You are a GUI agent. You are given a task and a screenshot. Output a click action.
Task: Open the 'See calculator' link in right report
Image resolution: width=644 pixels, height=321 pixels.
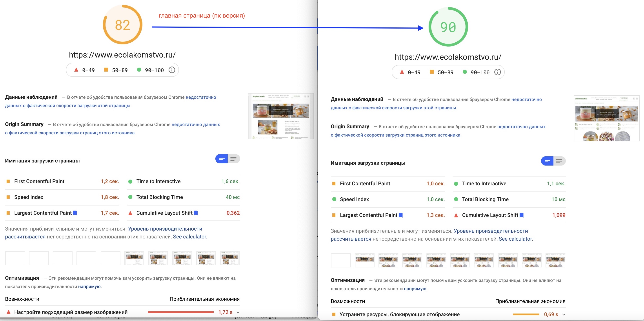[515, 239]
